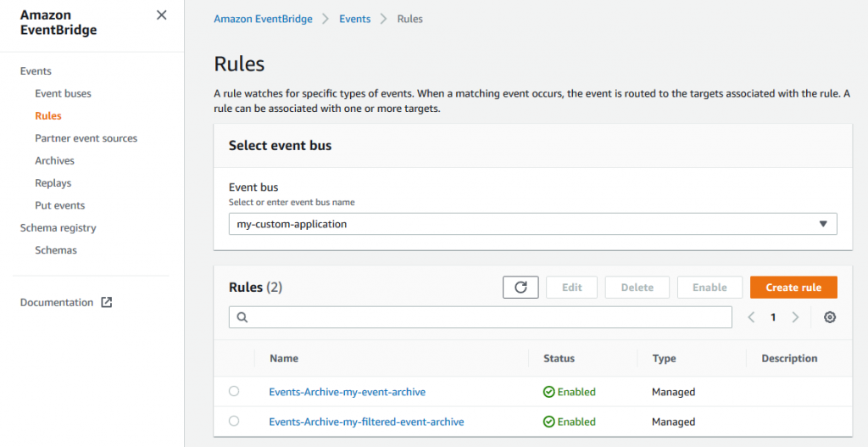Open the Documentation link
The image size is (868, 447).
pyautogui.click(x=57, y=303)
